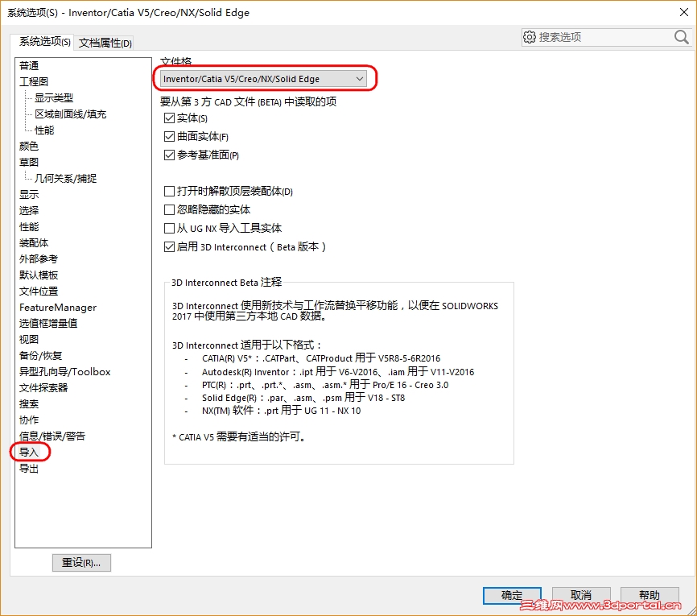The height and width of the screenshot is (616, 697).
Task: Toggle the 参考基准面(P) checkbox
Action: (x=169, y=155)
